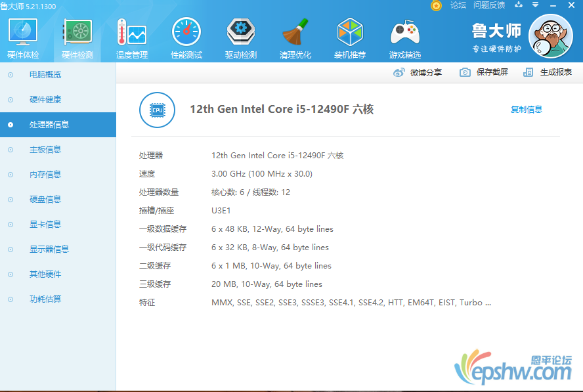Click the value 6 x 48 KB, 12-Way

pyautogui.click(x=272, y=229)
